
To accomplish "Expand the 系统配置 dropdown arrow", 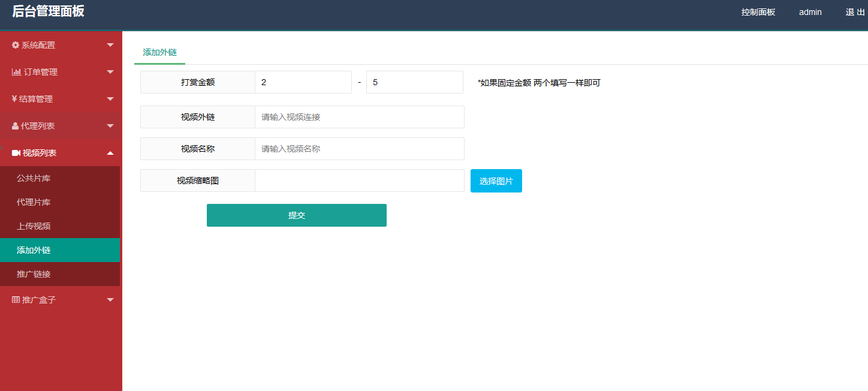I will (110, 45).
